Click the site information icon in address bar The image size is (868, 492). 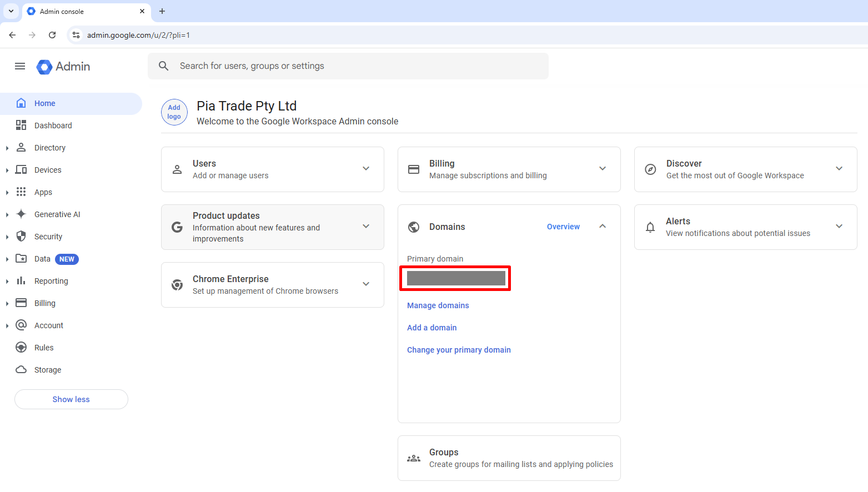pos(76,35)
